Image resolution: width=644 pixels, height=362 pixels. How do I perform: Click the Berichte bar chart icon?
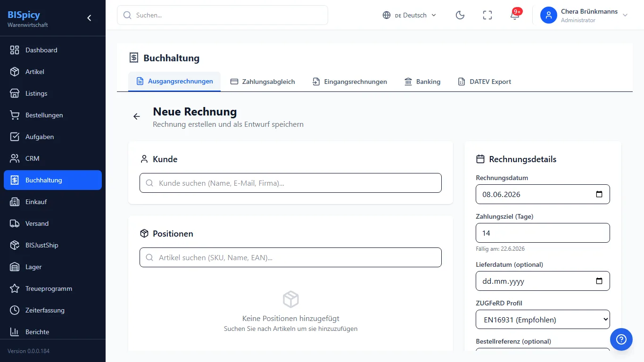coord(15,332)
